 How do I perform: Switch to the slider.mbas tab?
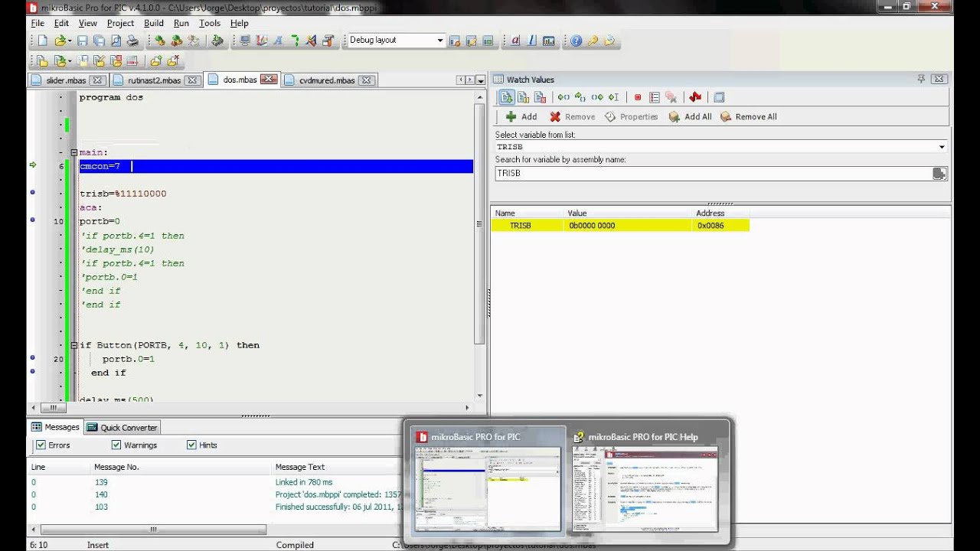pos(66,80)
